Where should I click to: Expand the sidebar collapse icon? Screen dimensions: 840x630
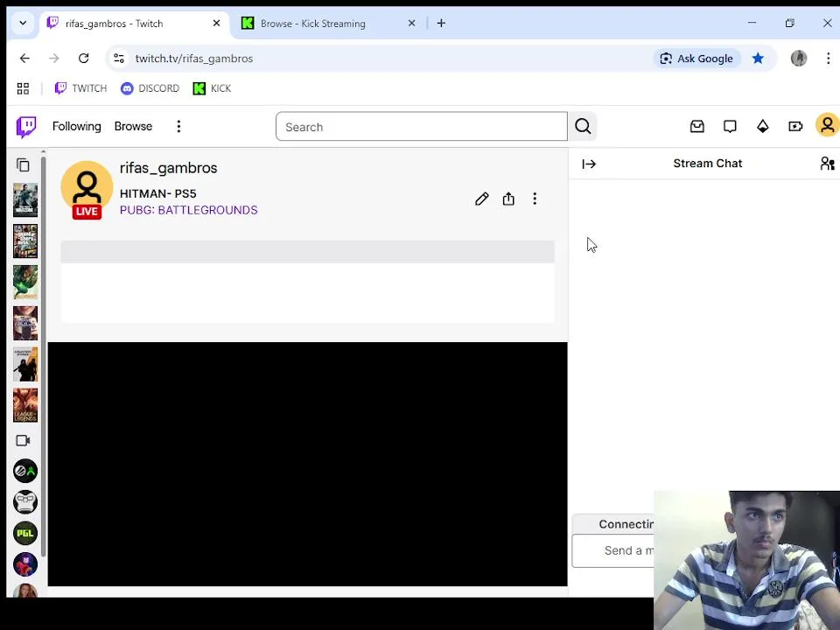tap(23, 165)
